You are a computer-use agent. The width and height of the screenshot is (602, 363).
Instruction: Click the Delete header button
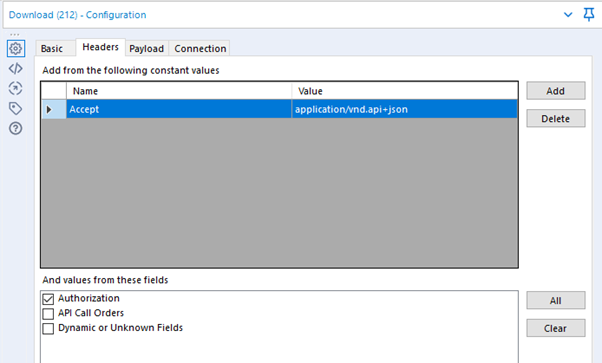tap(556, 119)
